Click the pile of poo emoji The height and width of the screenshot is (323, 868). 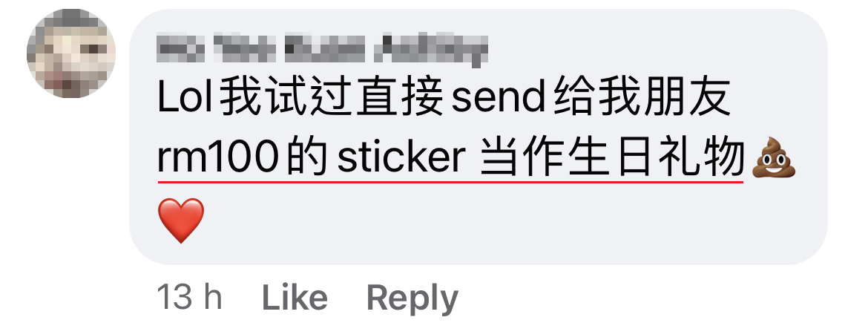773,158
